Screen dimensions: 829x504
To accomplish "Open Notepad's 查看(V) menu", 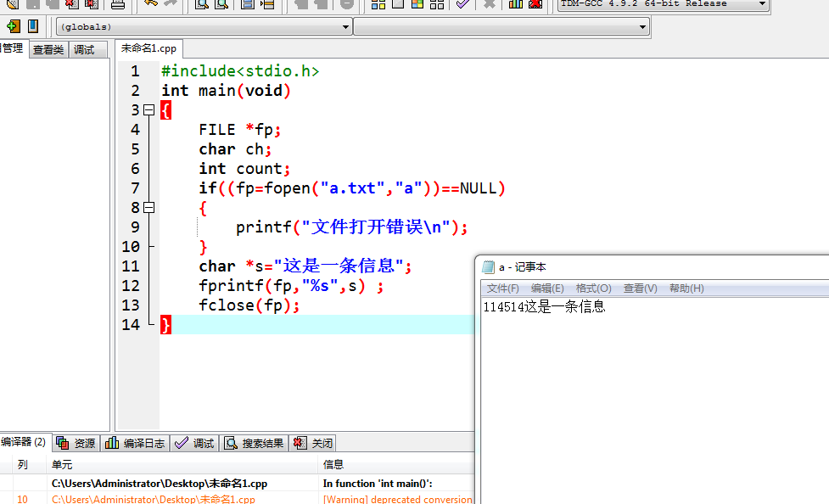I will 641,288.
